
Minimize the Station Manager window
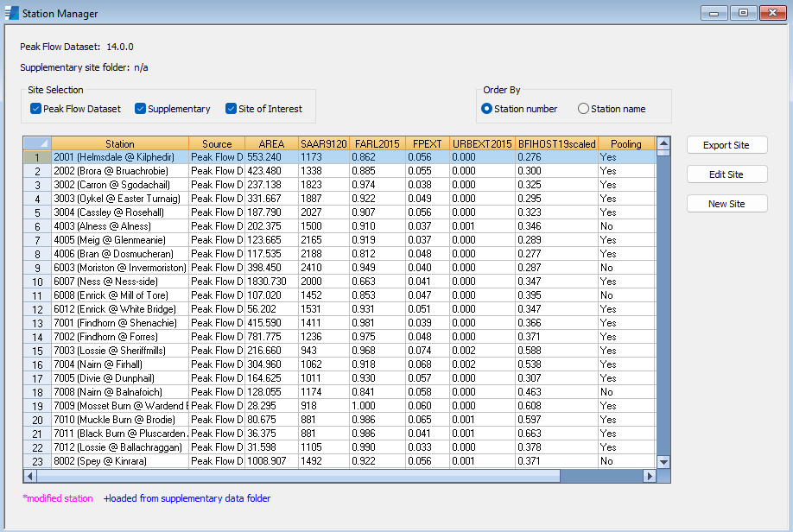tap(714, 13)
